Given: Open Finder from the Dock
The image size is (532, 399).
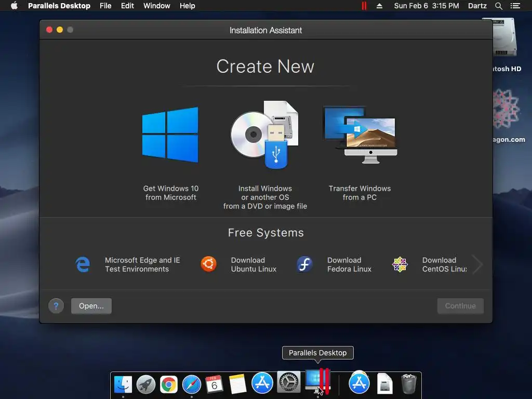Looking at the screenshot, I should 123,384.
